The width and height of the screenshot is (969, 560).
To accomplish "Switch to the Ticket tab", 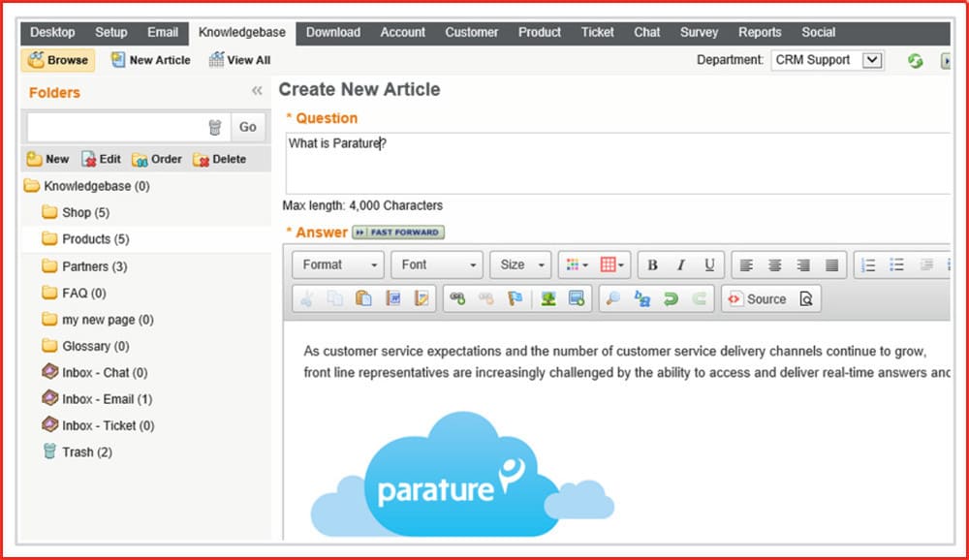I will pyautogui.click(x=597, y=32).
